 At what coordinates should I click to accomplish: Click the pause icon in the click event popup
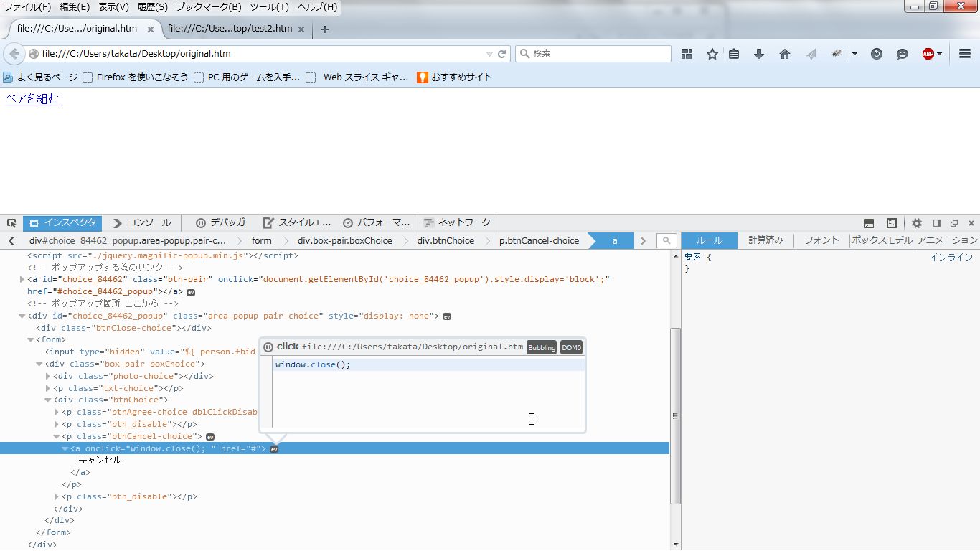(268, 347)
